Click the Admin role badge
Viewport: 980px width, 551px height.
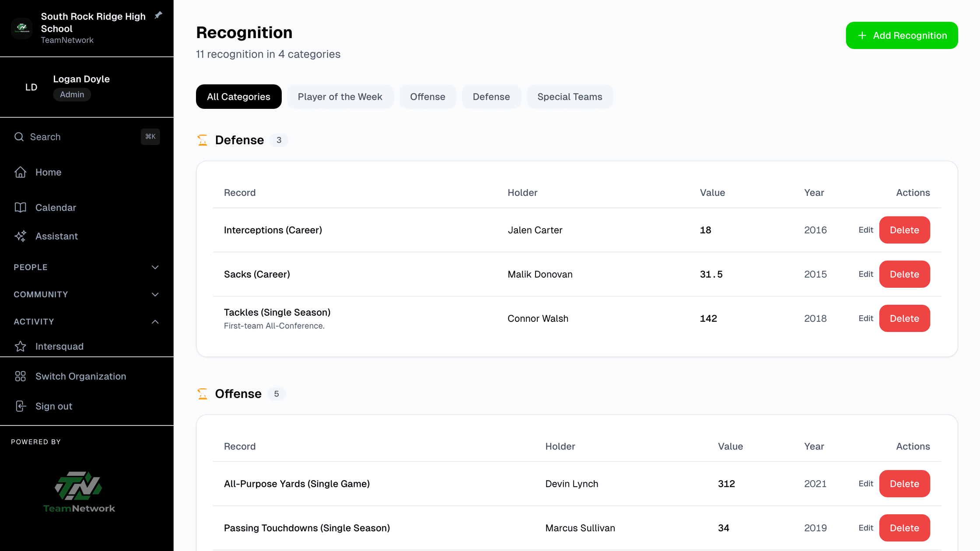(72, 94)
